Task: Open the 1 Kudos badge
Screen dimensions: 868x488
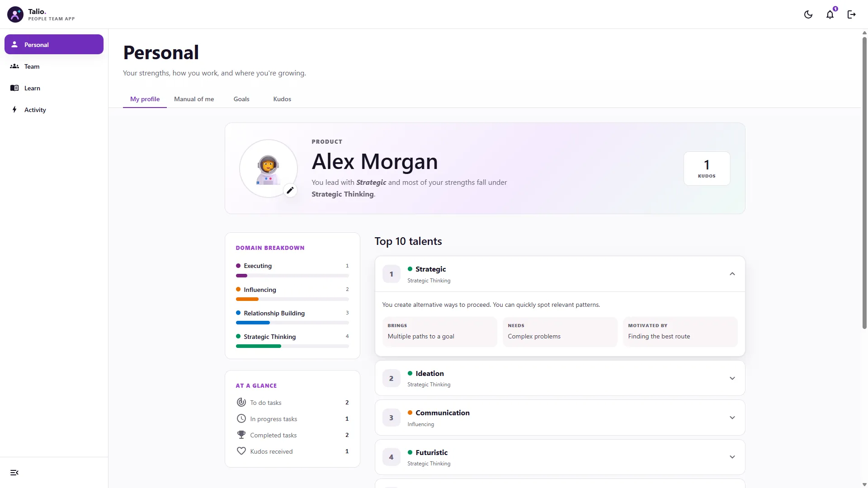Action: 707,168
